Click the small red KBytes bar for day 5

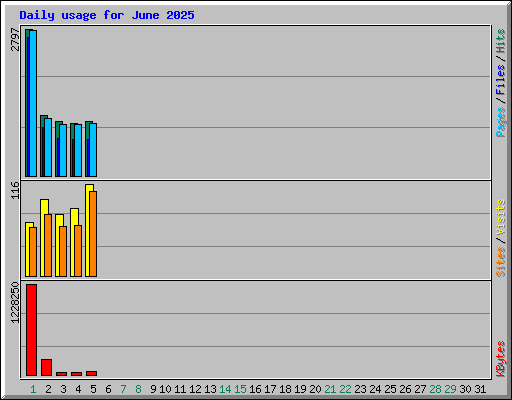(x=91, y=374)
